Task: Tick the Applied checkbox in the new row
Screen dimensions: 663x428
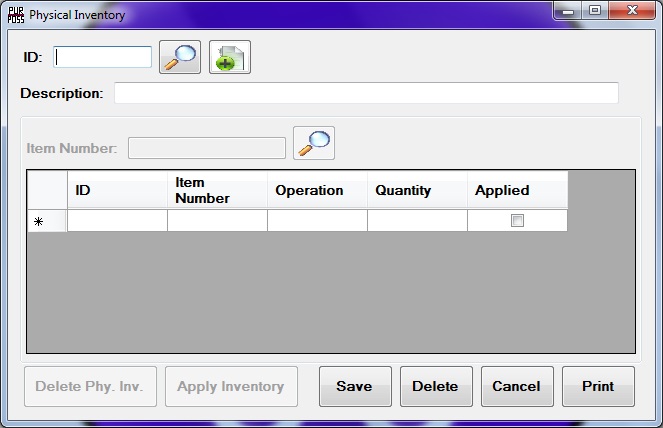Action: click(517, 221)
